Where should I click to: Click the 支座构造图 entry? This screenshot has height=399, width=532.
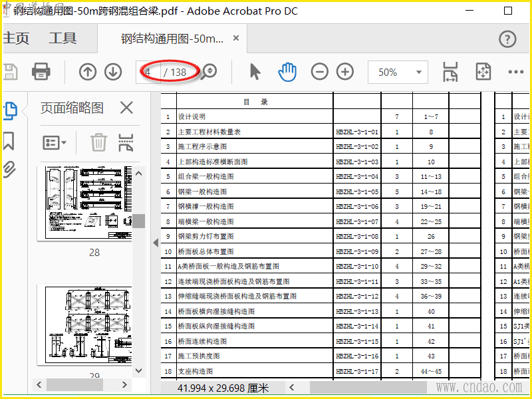click(196, 371)
